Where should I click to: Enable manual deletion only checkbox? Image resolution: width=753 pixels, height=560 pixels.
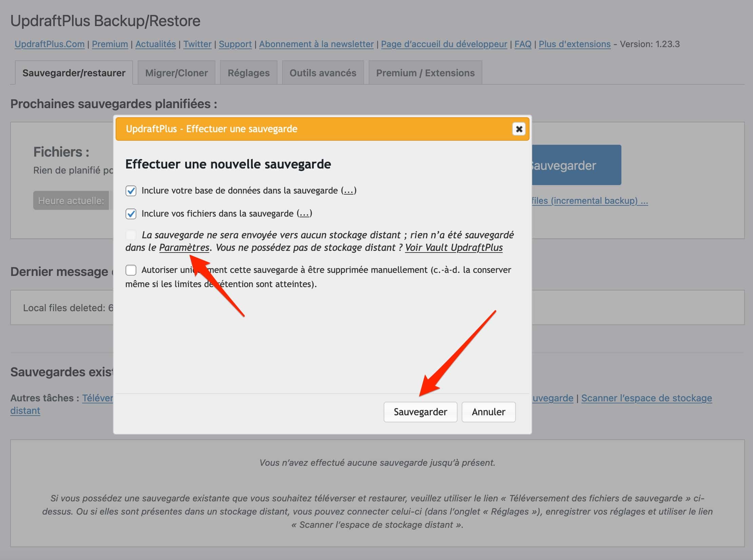(x=131, y=270)
